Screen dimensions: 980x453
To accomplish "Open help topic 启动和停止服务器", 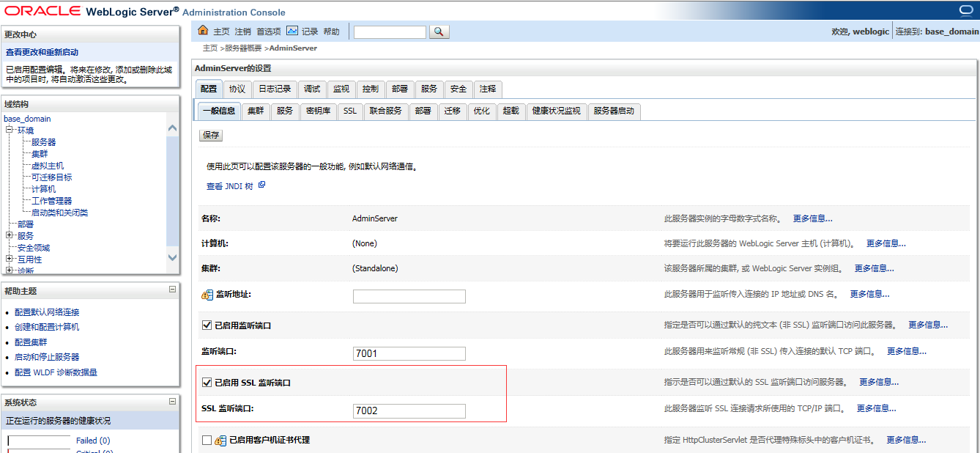I will 47,357.
